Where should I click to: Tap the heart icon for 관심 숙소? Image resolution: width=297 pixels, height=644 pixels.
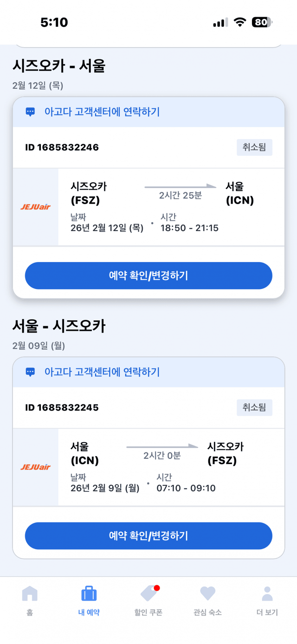pos(207,593)
